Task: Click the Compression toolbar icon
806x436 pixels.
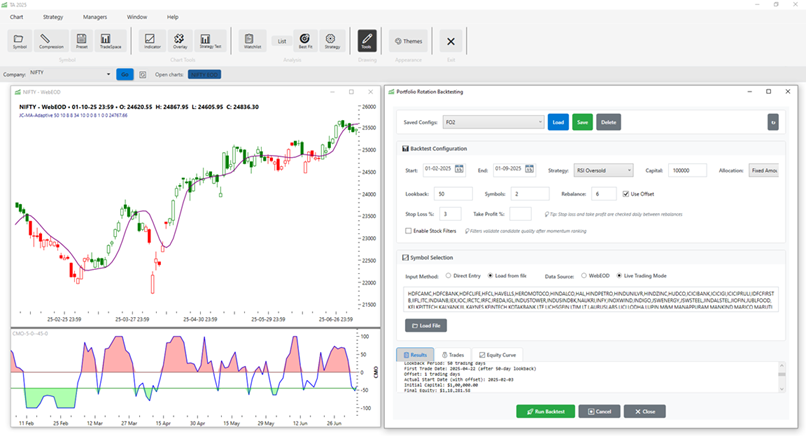Action: coord(51,40)
